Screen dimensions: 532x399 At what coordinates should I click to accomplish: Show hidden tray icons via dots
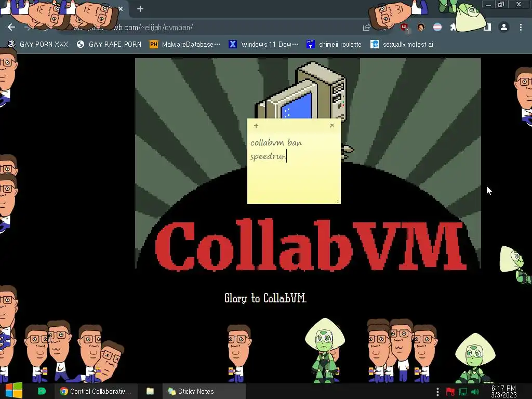tap(437, 392)
